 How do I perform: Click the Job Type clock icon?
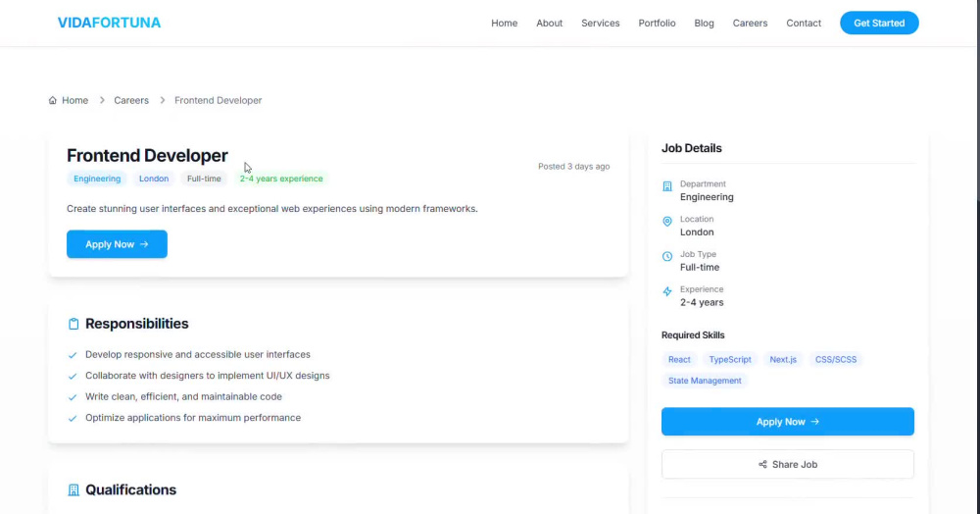666,256
